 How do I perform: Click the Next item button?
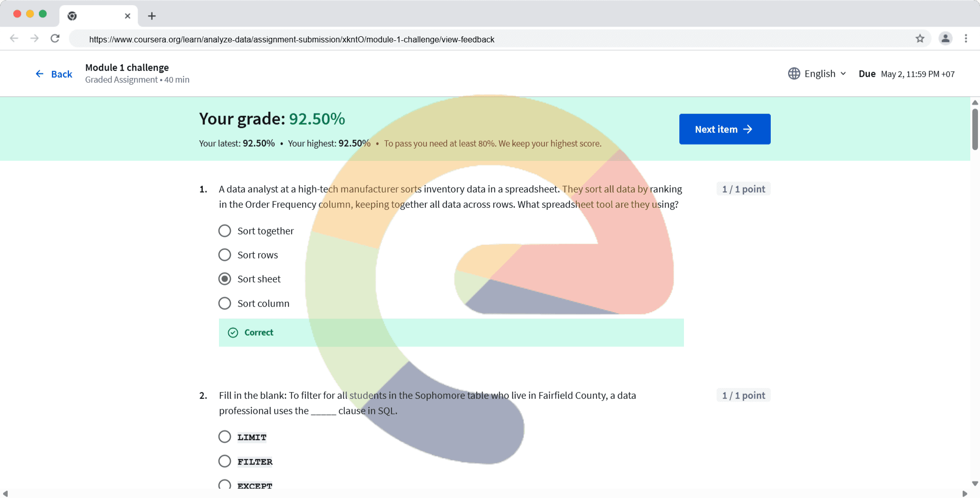click(x=724, y=129)
